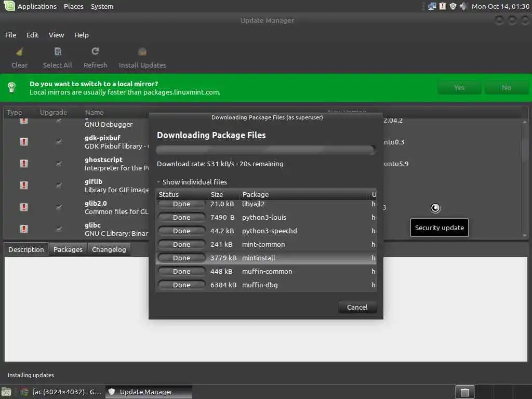Open the File menu
Screen dimensions: 532x399
(10, 35)
